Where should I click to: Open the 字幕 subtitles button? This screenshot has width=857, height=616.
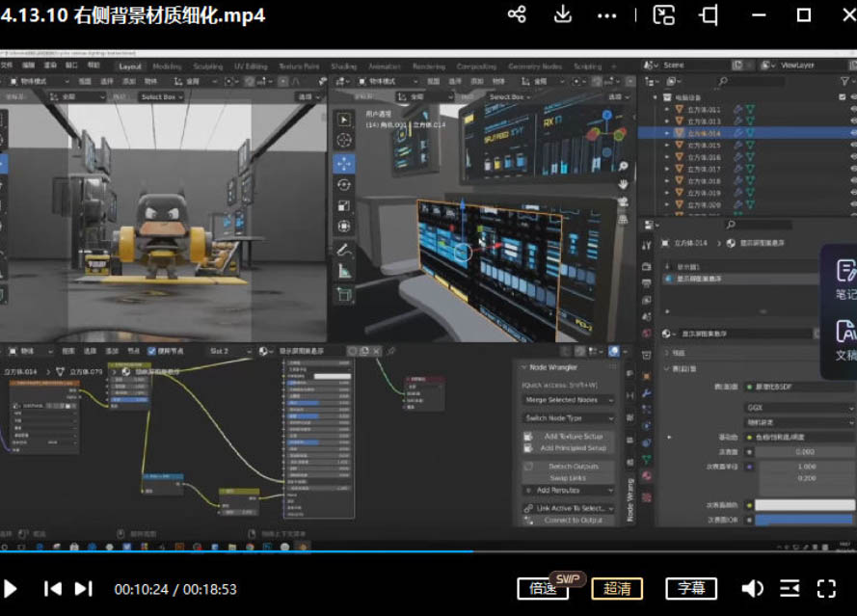click(691, 589)
